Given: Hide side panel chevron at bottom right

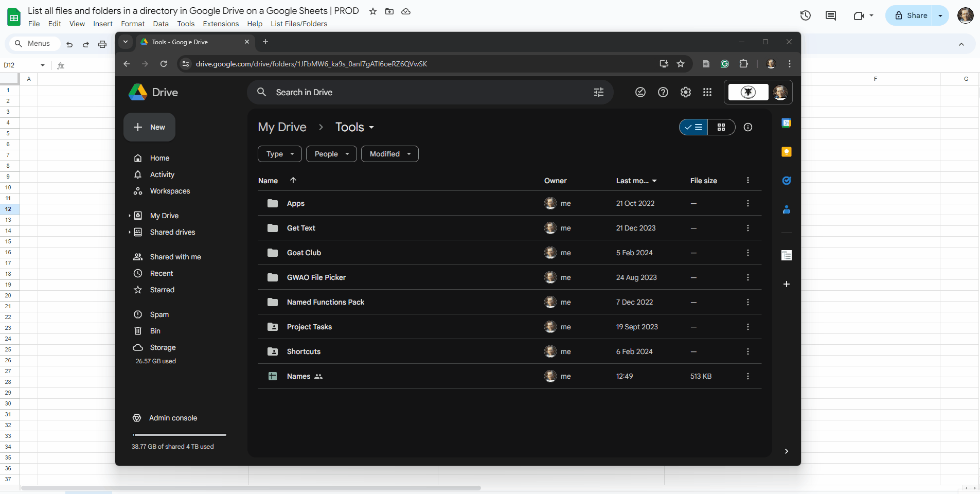Looking at the screenshot, I should tap(787, 451).
